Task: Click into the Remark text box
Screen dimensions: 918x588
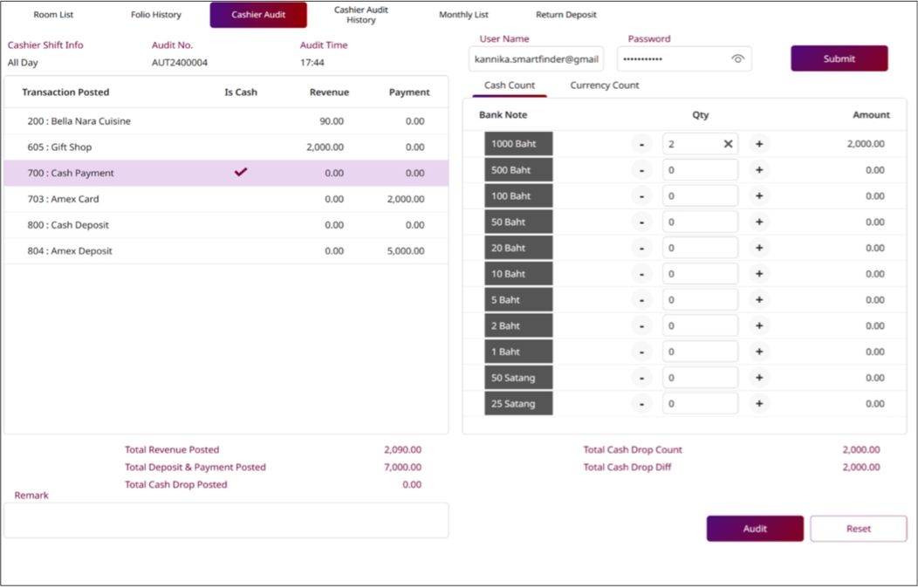Action: click(226, 520)
